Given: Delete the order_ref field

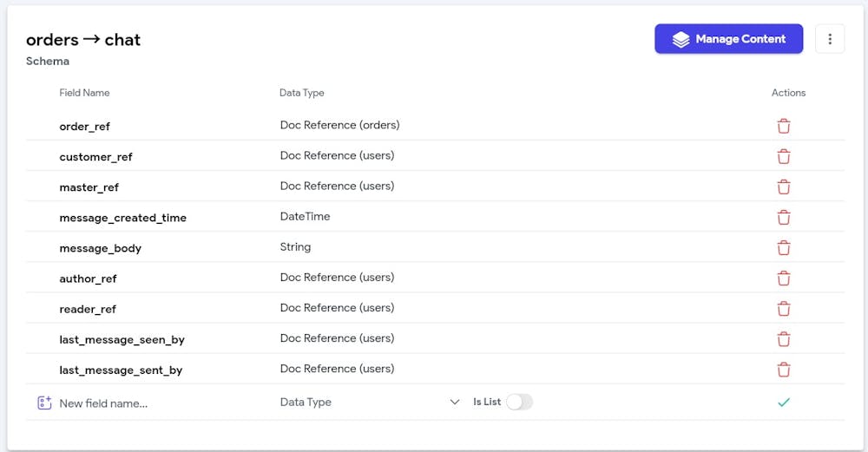Looking at the screenshot, I should pos(784,126).
